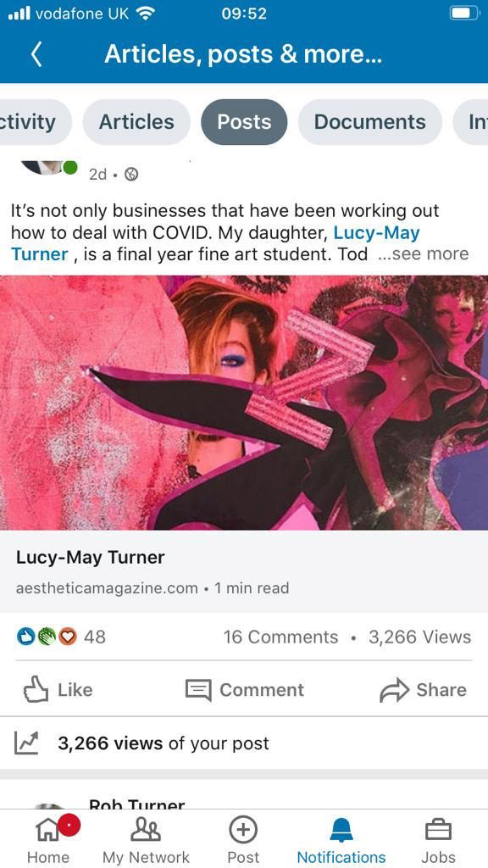This screenshot has height=868, width=488.
Task: View 3,266 views of your post
Action: (164, 743)
